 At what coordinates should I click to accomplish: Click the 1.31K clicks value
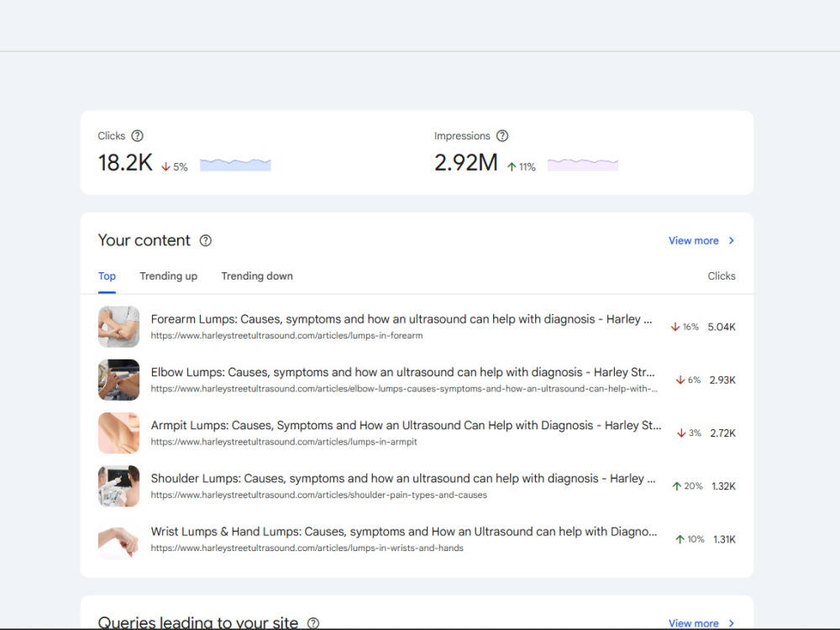click(724, 539)
